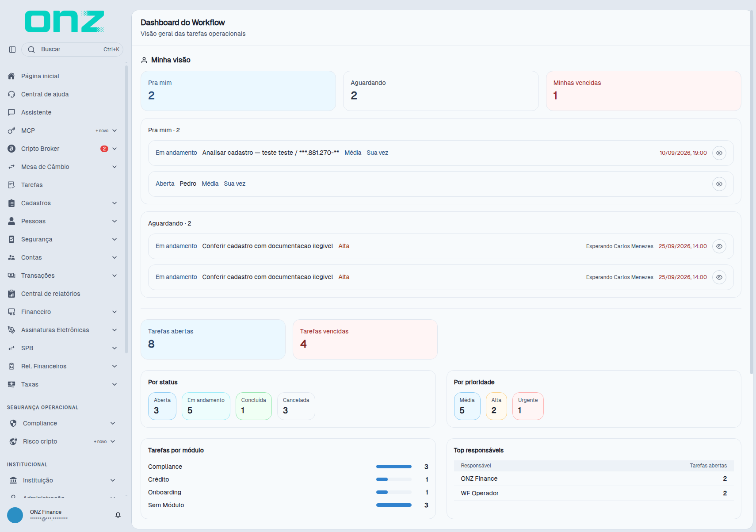Screen dimensions: 756x532
Task: Click WF Operador in Top responsáveis
Action: tap(480, 493)
